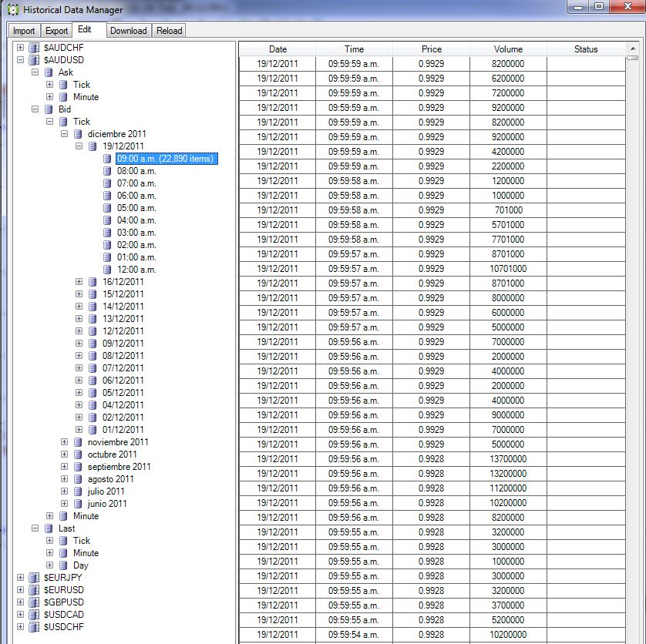Select the 07:00 a.m. entry
Viewport: 646px width, 644px height.
coord(136,183)
